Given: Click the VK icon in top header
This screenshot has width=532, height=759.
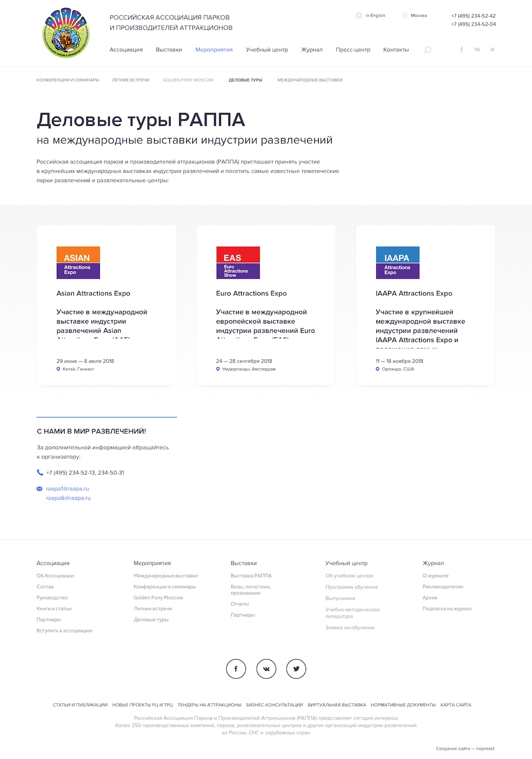Looking at the screenshot, I should [x=477, y=49].
